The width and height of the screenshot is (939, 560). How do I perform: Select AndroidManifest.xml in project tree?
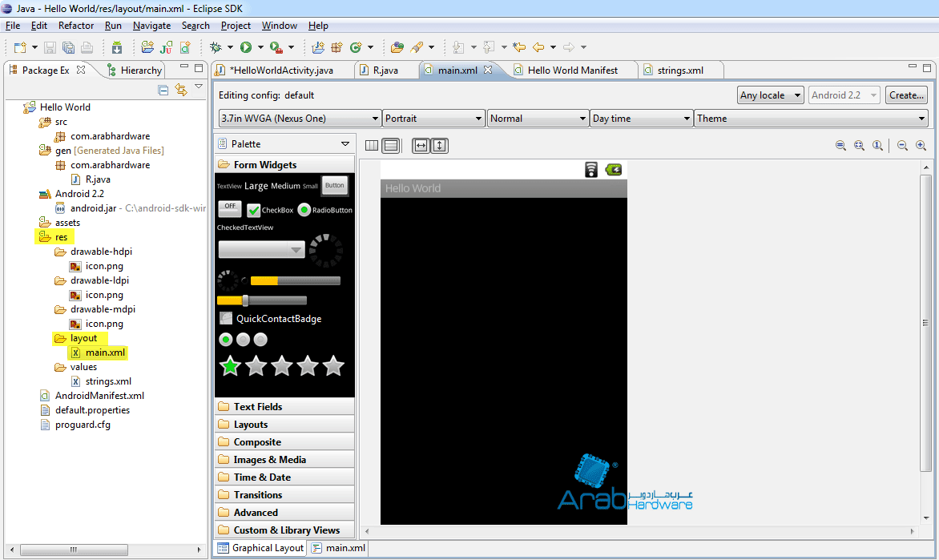(x=92, y=396)
